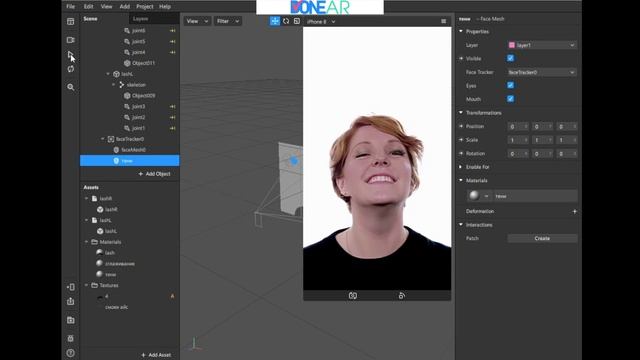Toggle the Visible checkbox

[511, 58]
